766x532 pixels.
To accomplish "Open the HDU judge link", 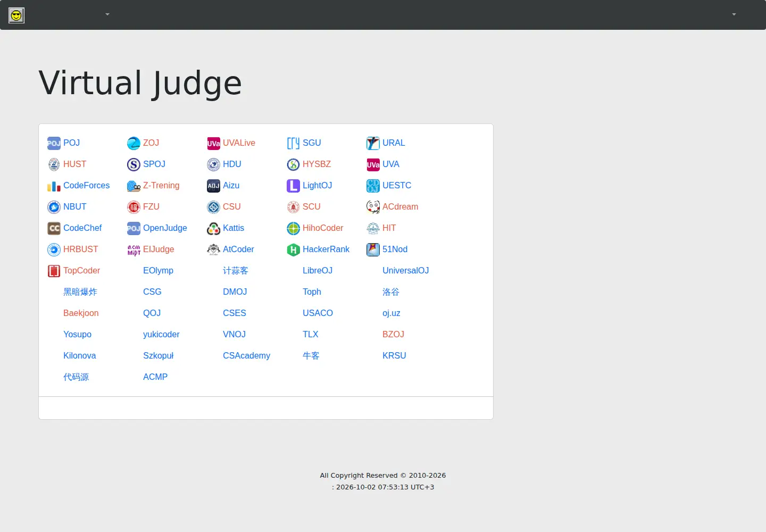I will click(x=232, y=164).
